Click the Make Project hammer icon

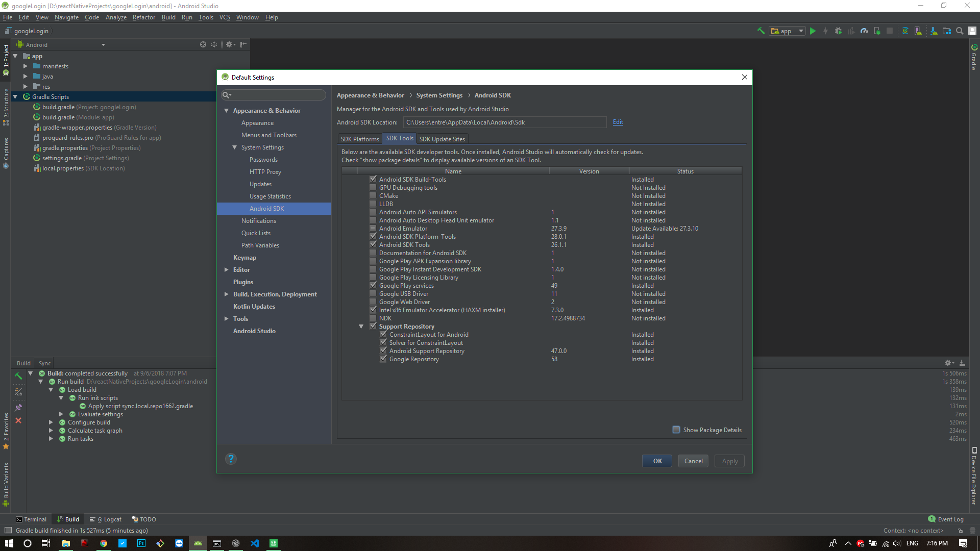pos(761,31)
